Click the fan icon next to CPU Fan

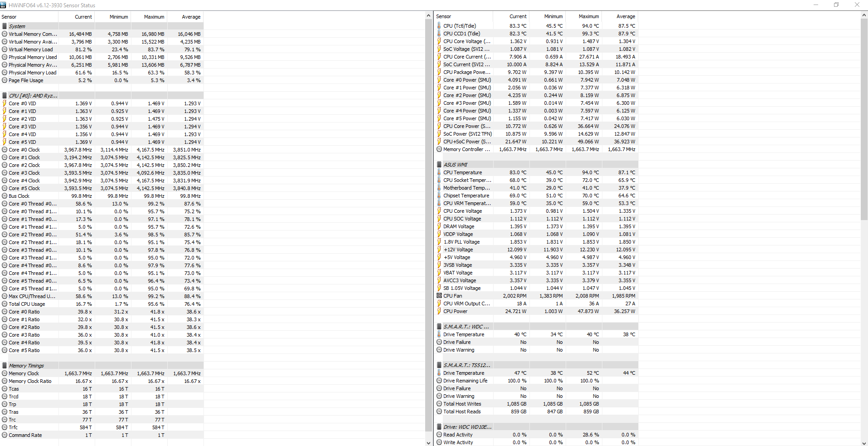(439, 296)
